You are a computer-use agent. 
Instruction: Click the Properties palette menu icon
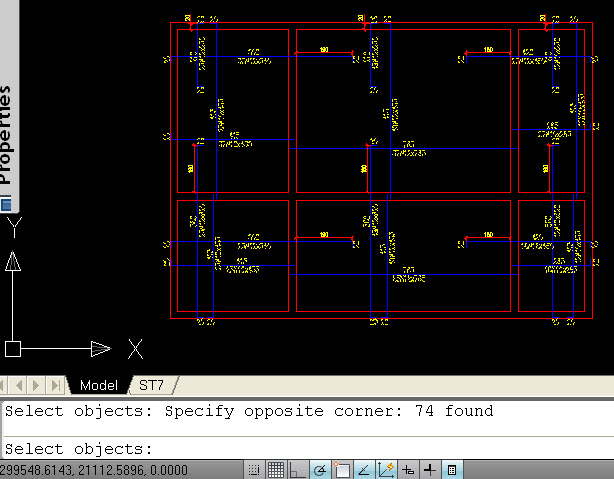click(6, 205)
